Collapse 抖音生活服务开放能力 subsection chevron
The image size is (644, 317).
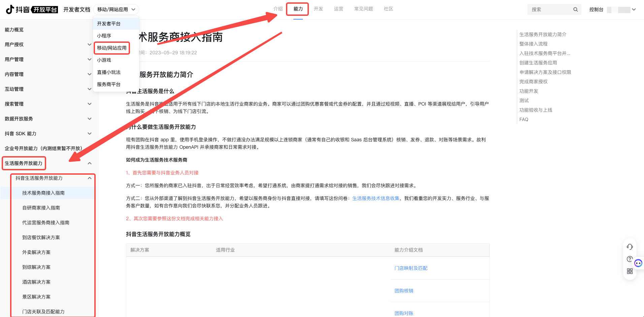[x=89, y=178]
